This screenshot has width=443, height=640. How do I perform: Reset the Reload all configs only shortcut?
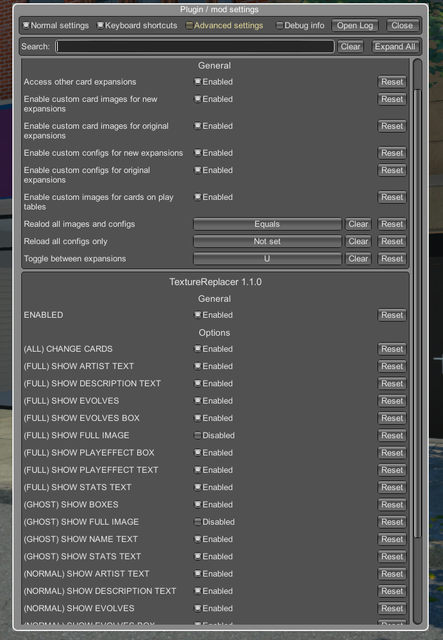(392, 241)
